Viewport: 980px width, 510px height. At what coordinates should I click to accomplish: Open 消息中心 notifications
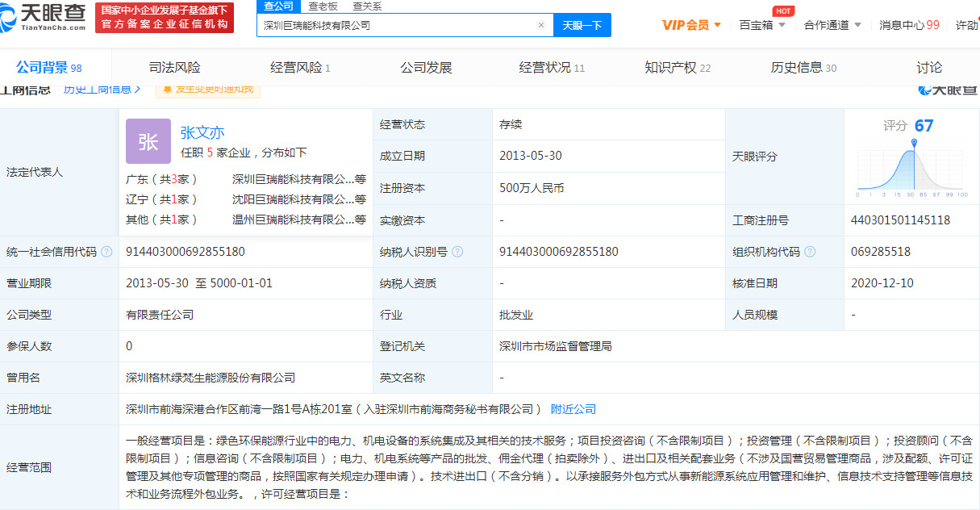pyautogui.click(x=909, y=25)
